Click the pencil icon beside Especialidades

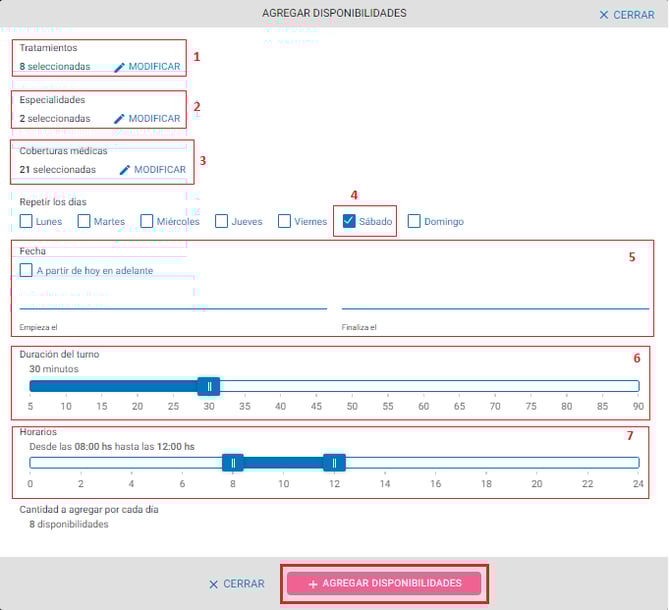120,119
